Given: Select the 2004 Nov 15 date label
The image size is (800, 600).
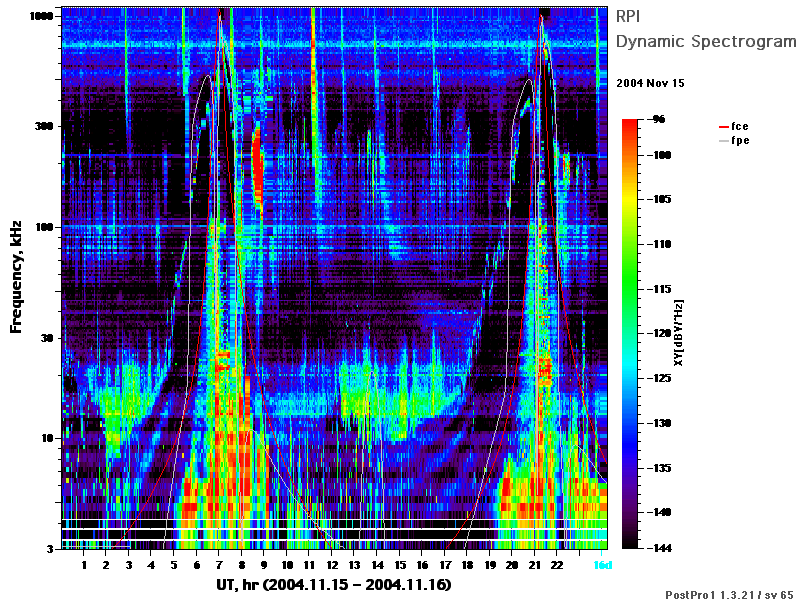Looking at the screenshot, I should tap(651, 83).
